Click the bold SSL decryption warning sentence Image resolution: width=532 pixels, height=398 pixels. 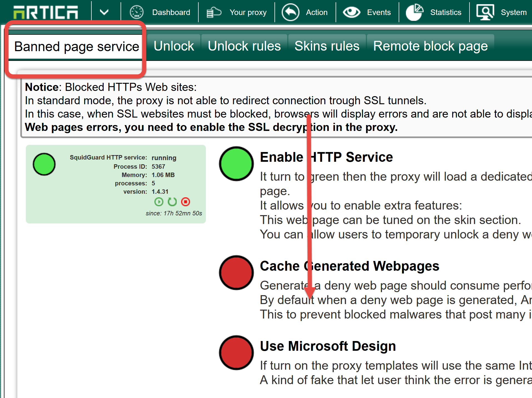click(211, 127)
